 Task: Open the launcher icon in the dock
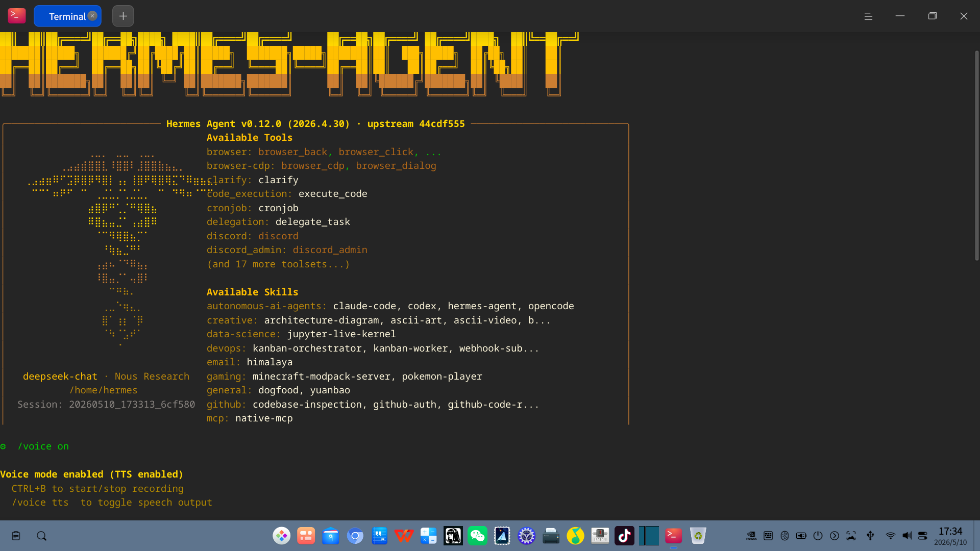point(281,536)
